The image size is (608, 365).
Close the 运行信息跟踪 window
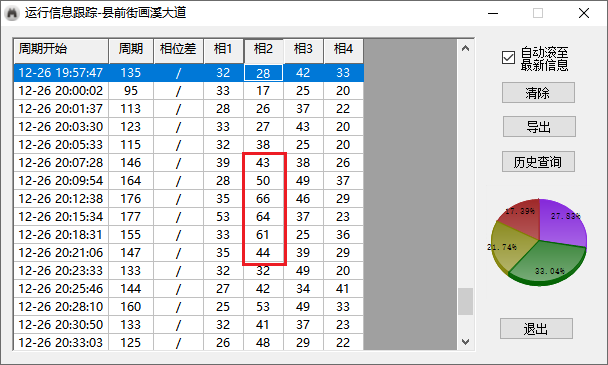tap(584, 13)
